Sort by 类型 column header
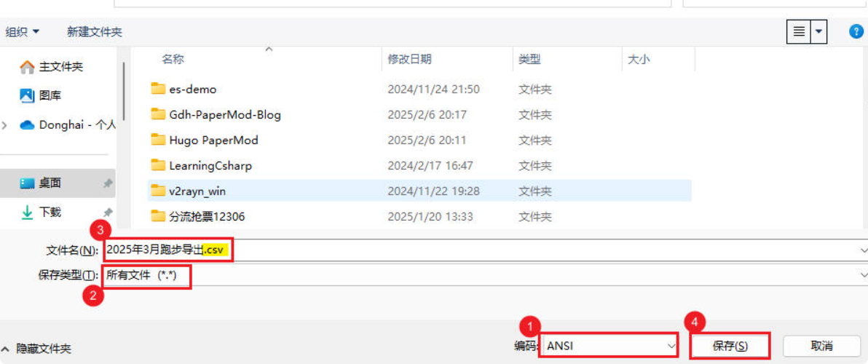This screenshot has width=868, height=364. point(529,59)
